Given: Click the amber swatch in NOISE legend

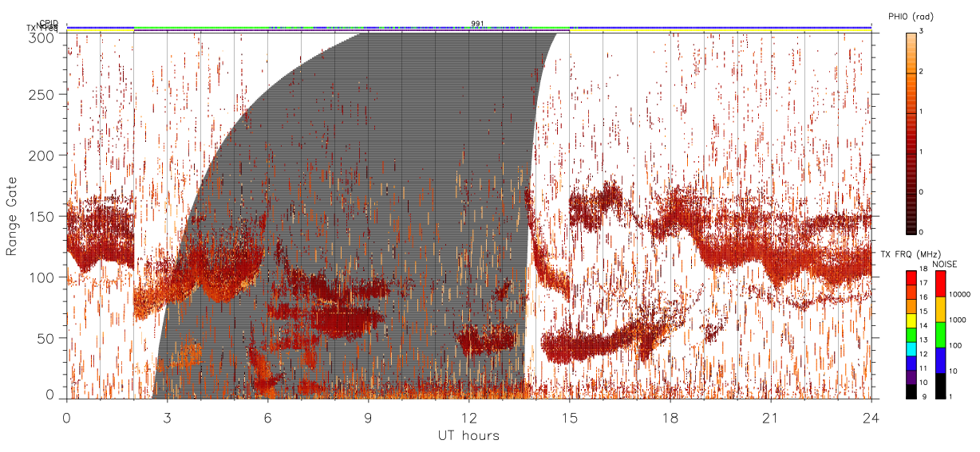Looking at the screenshot, I should 939,309.
